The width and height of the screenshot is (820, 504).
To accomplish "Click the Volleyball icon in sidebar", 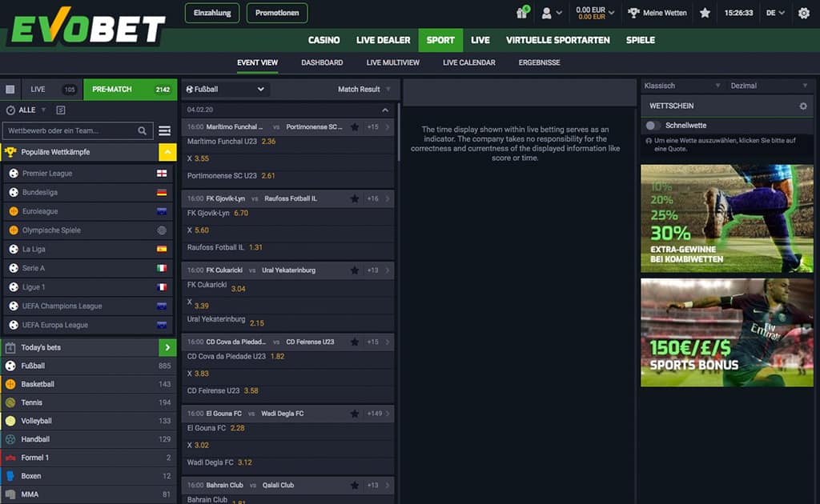I will click(x=10, y=421).
